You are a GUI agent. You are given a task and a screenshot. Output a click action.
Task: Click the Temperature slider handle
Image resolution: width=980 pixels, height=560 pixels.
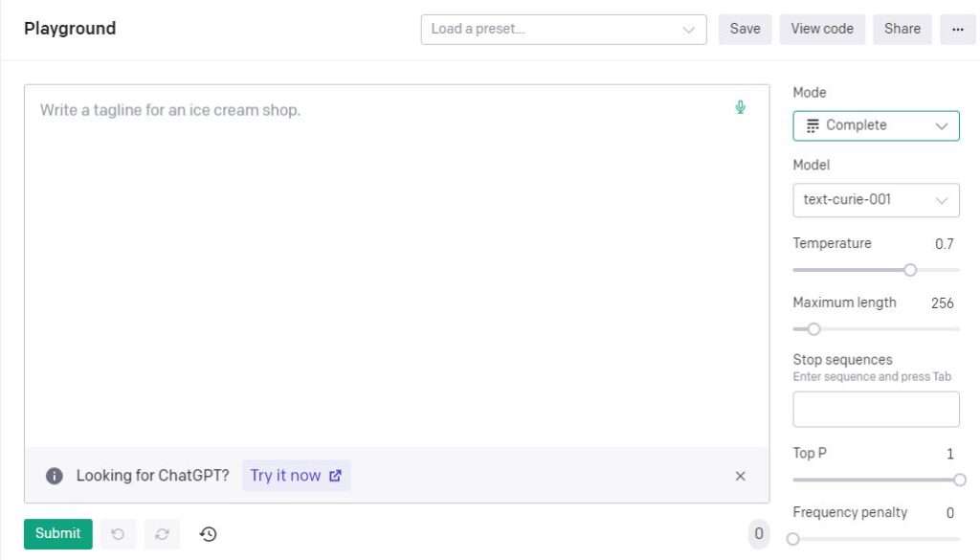click(910, 270)
